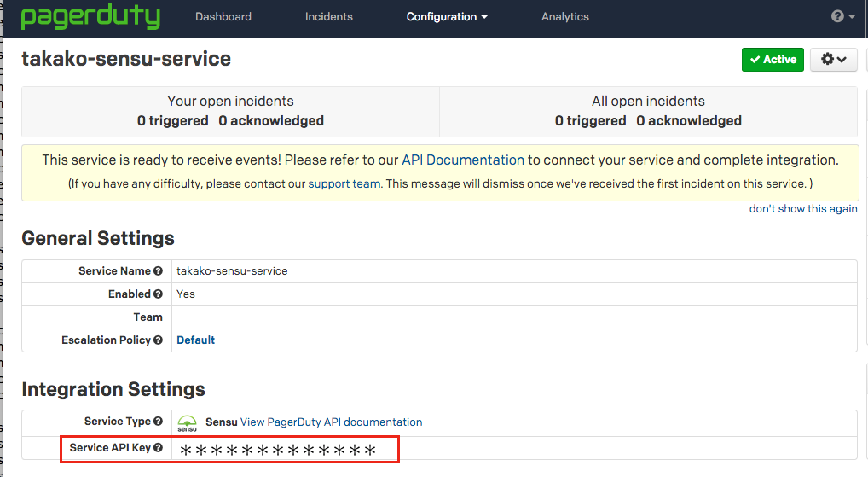Viewport: 868px width, 477px height.
Task: Open the gear settings dropdown
Action: tap(834, 59)
